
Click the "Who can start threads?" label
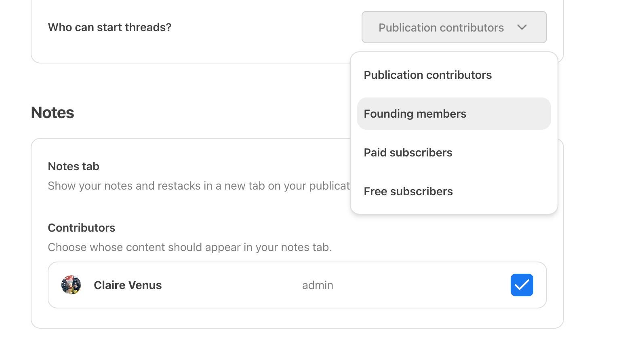109,27
